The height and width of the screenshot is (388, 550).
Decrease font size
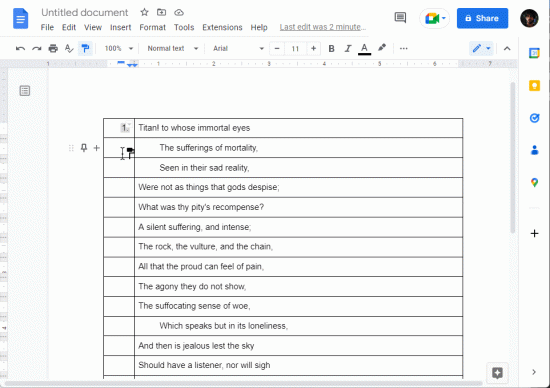pos(277,48)
